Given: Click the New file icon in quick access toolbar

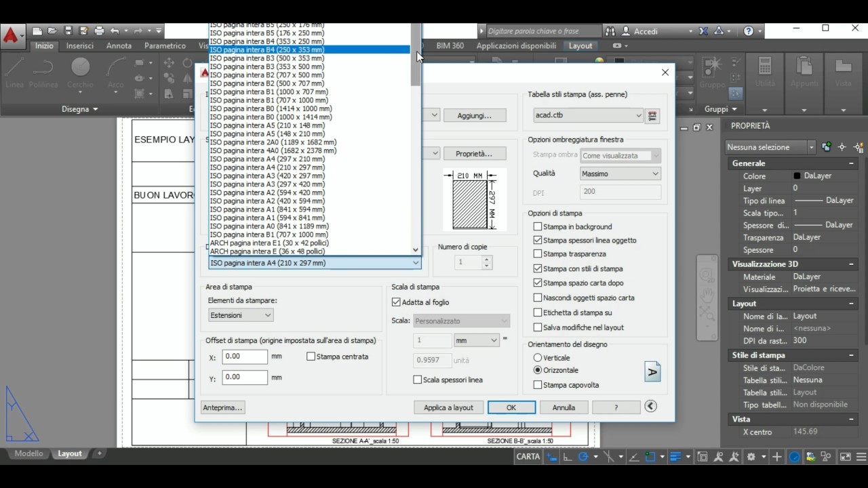Looking at the screenshot, I should pyautogui.click(x=37, y=31).
